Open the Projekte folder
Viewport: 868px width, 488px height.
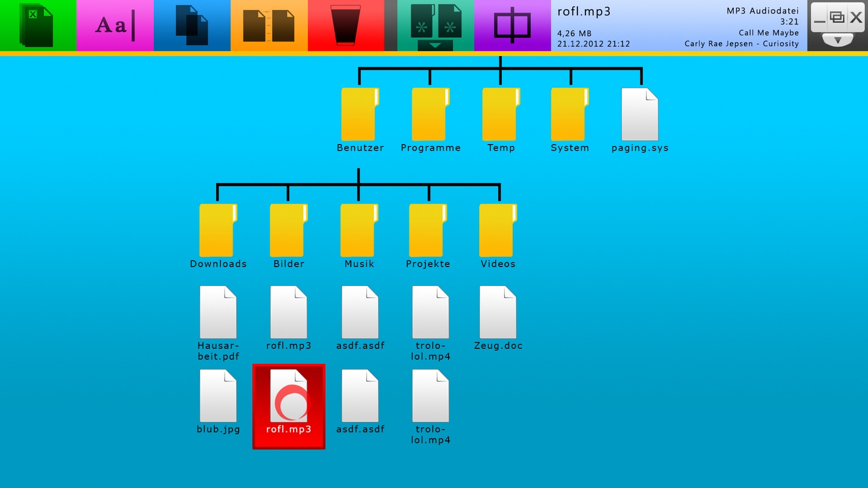coord(428,231)
